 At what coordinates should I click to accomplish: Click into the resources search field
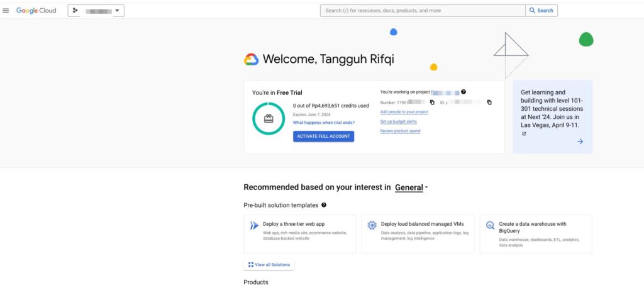423,11
